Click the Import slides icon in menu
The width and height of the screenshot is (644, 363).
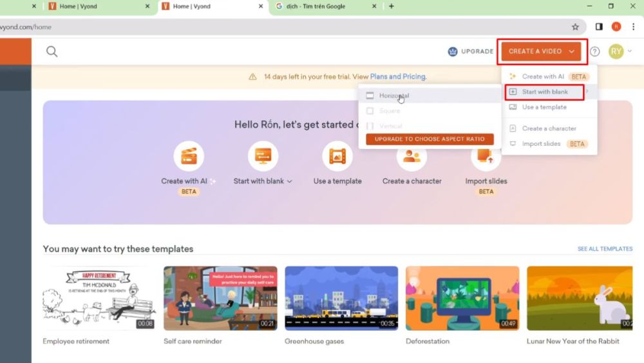(513, 144)
